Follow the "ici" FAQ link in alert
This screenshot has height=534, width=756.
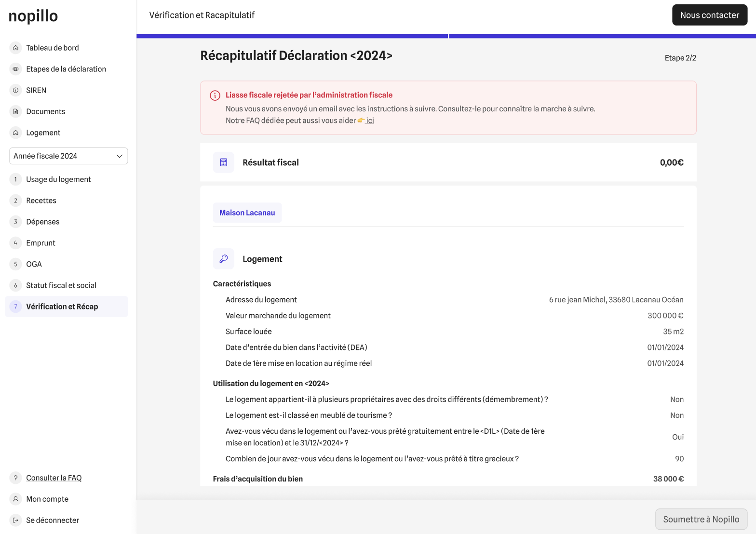370,120
